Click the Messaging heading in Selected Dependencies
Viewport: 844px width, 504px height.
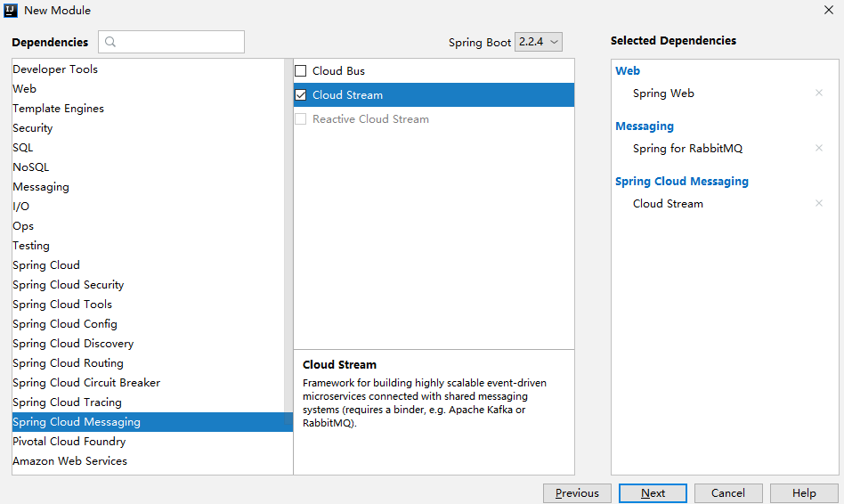click(645, 126)
